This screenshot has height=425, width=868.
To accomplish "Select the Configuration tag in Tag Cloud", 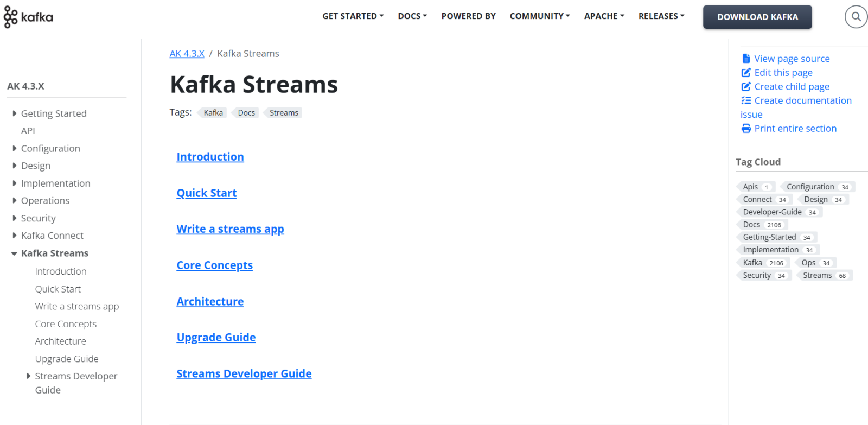I will [818, 187].
